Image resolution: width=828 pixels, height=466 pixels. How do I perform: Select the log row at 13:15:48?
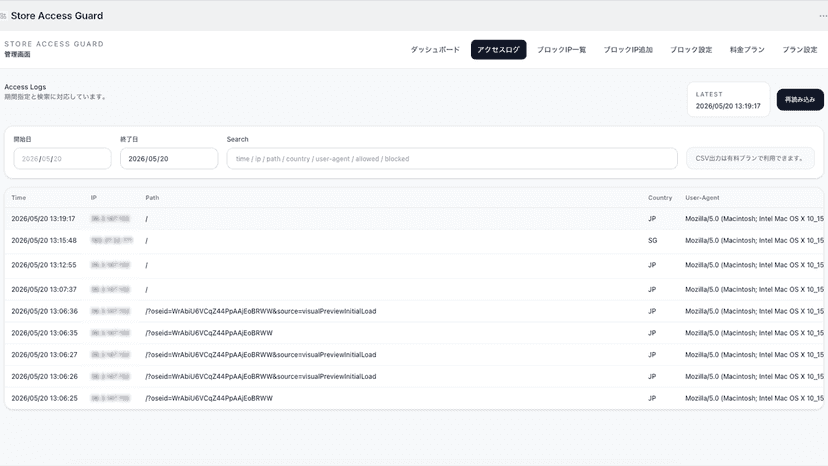(414, 240)
